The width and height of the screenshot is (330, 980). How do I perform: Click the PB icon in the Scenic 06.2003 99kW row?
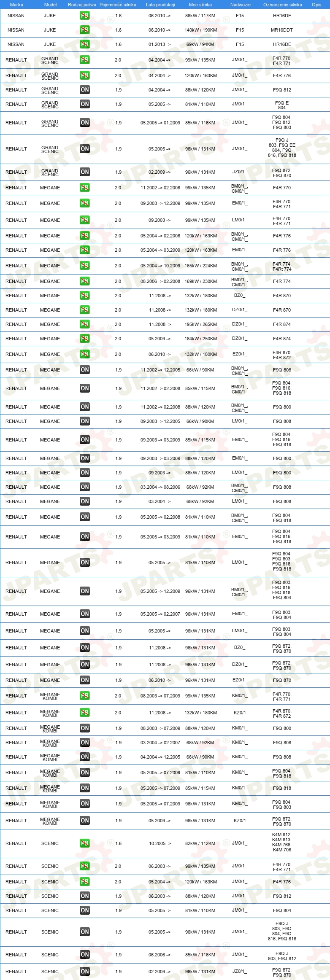(85, 866)
